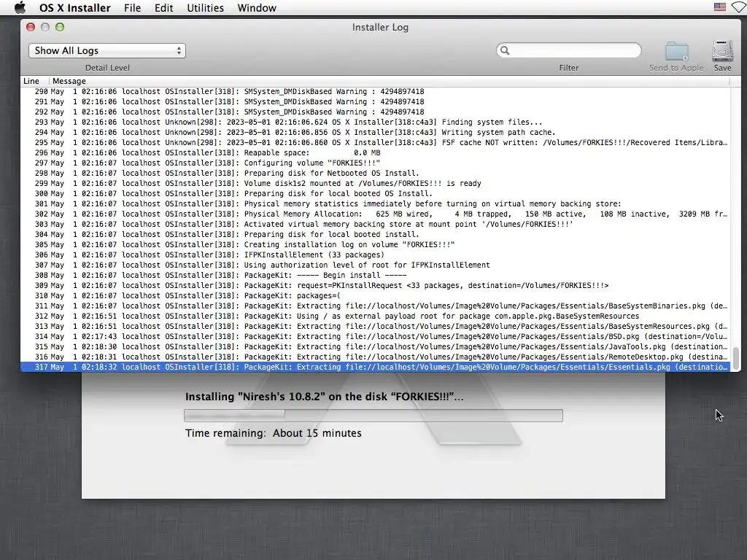Select line 307 authorization level of root
Image resolution: width=747 pixels, height=560 pixels.
(x=375, y=265)
